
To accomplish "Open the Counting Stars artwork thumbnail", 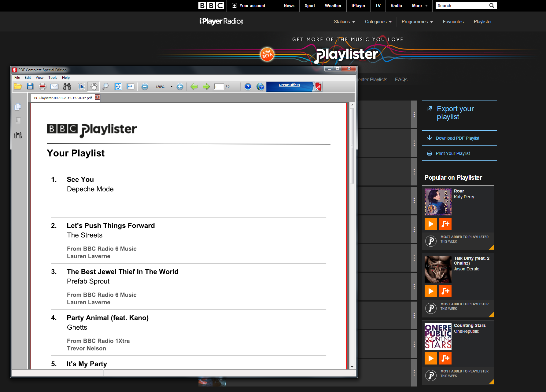I will (438, 336).
